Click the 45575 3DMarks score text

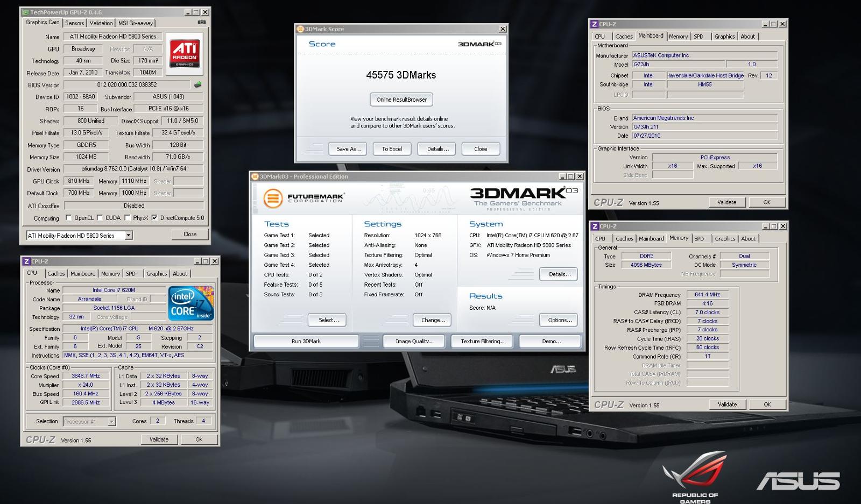click(x=401, y=75)
